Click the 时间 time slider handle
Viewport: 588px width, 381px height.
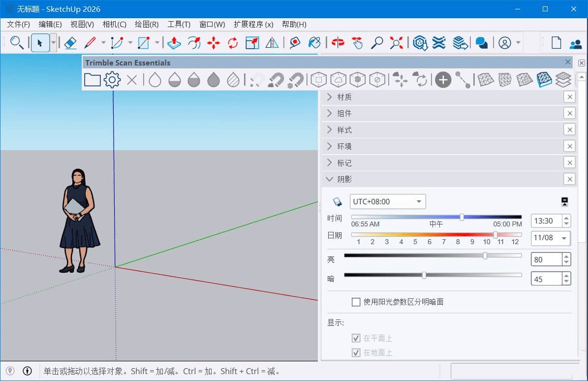point(462,217)
